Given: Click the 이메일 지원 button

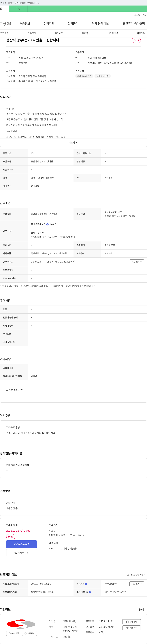Looking at the screenshot, I should tap(21, 553).
